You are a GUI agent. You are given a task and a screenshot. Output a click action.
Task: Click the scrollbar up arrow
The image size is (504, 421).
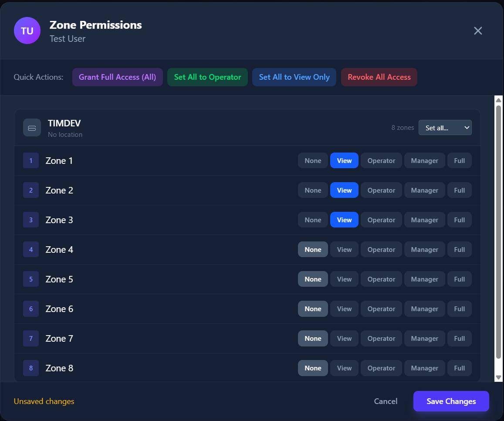point(499,100)
